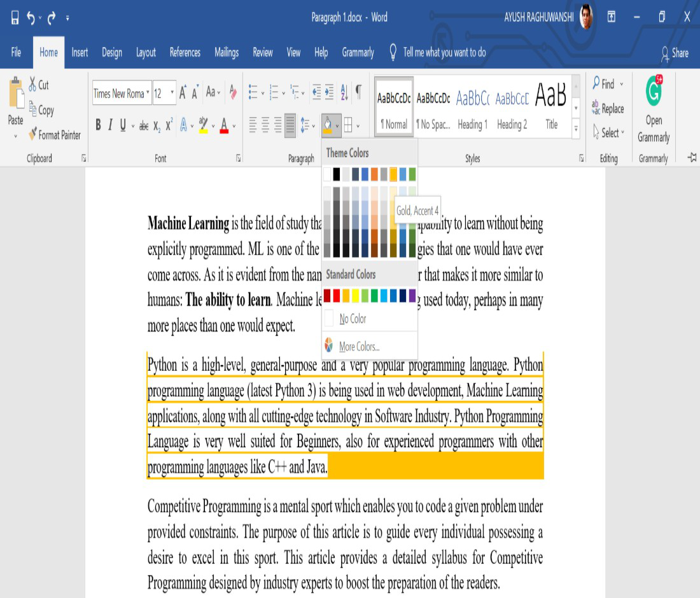Screen dimensions: 700x598
Task: Copy the selected text
Action: (x=41, y=109)
